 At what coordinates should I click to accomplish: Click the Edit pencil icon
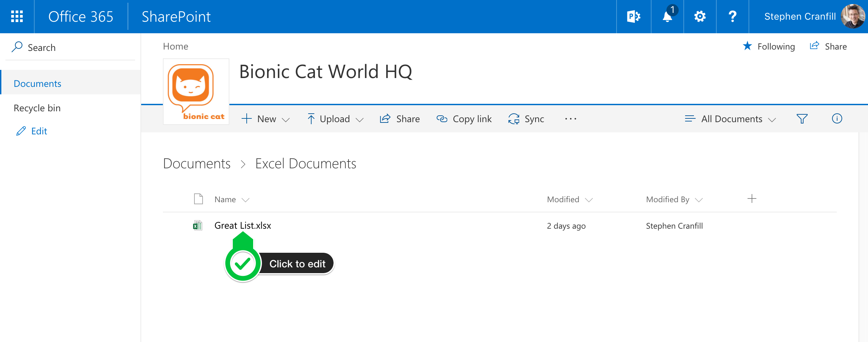[21, 131]
